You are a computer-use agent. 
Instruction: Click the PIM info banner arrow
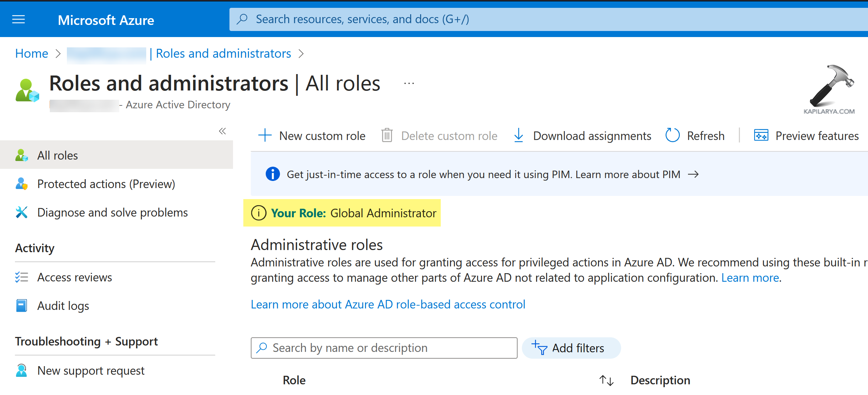click(693, 175)
